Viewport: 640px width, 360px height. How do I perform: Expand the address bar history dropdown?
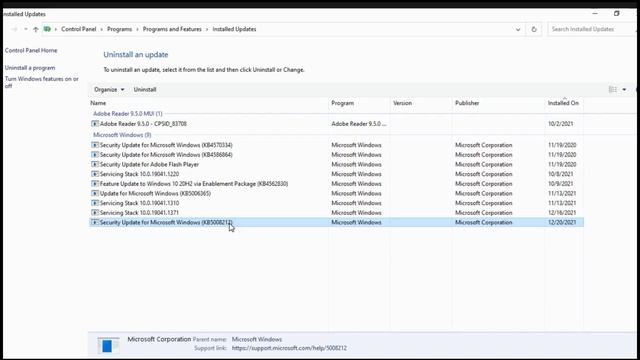[x=518, y=29]
